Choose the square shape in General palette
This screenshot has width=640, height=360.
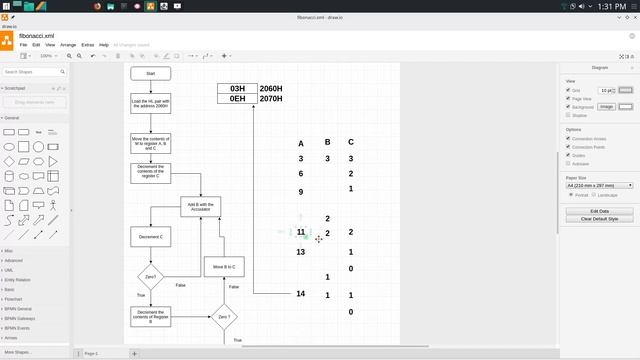(x=24, y=147)
